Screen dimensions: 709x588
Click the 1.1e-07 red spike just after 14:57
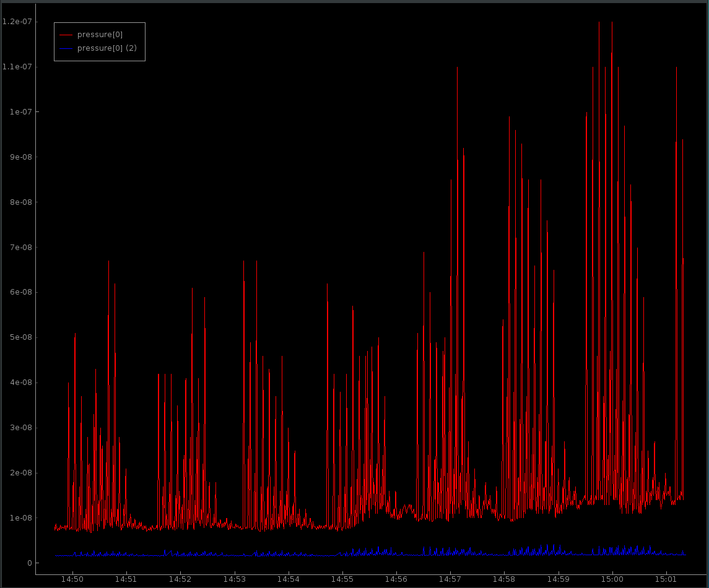pyautogui.click(x=457, y=69)
